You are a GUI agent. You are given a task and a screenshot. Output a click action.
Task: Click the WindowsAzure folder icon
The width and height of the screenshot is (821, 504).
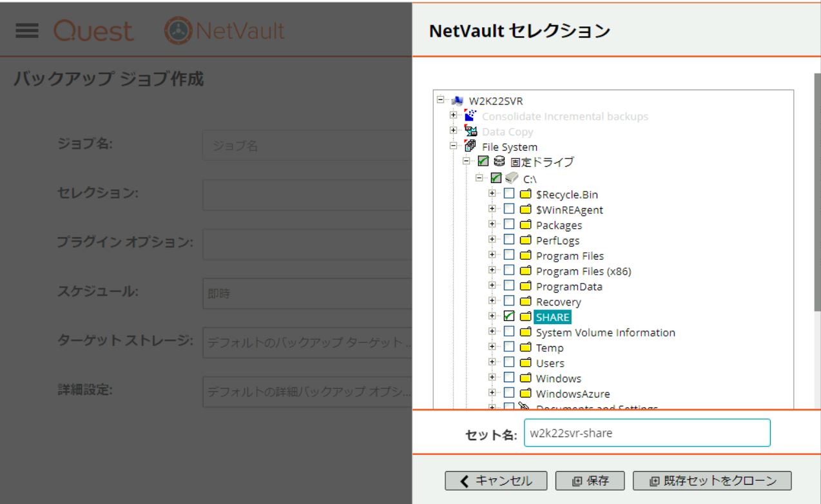[x=525, y=393]
